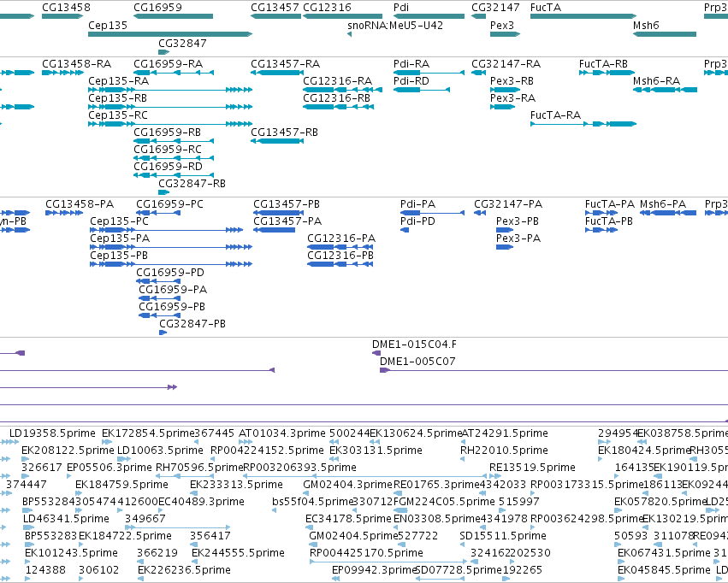Select the EK208122.5prime EST

(x=68, y=450)
